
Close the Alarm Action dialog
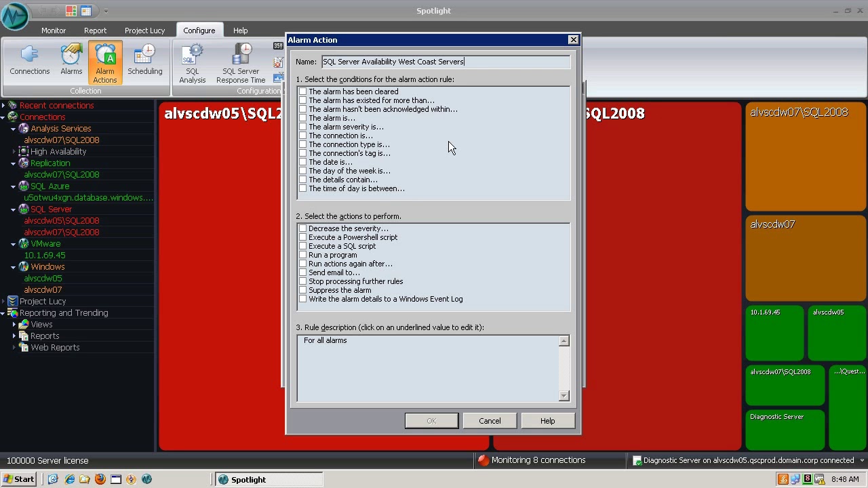coord(573,40)
